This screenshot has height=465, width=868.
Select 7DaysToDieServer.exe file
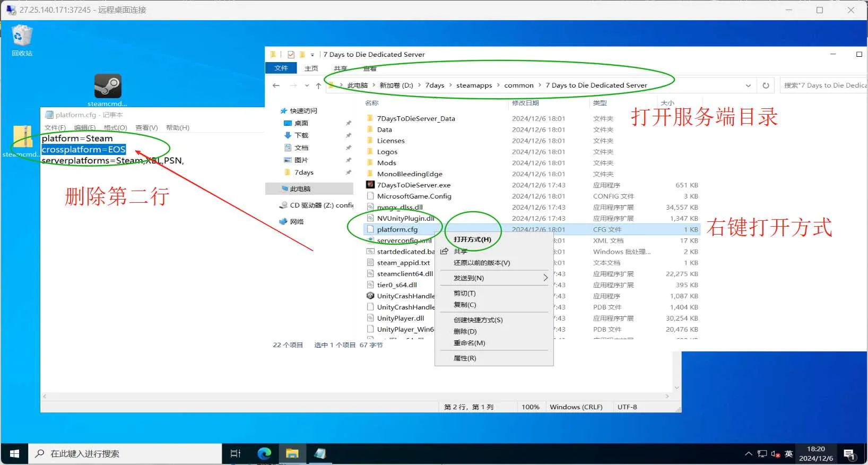(x=414, y=185)
